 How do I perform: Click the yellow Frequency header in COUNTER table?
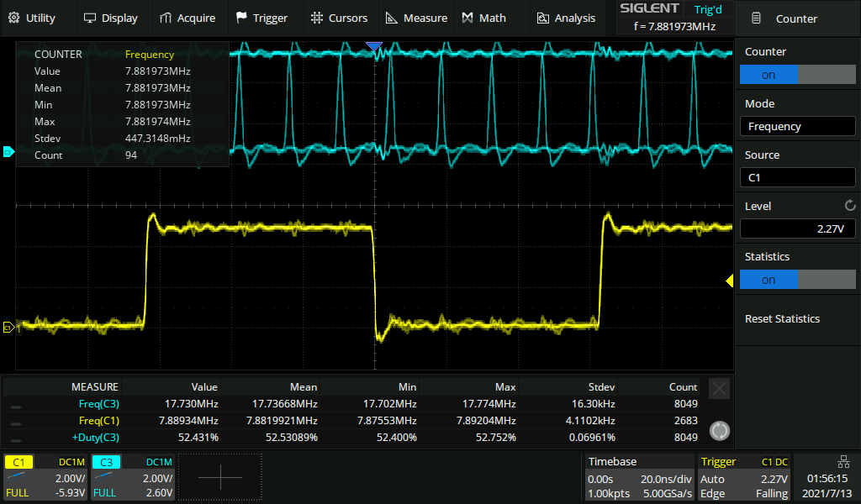pos(150,55)
